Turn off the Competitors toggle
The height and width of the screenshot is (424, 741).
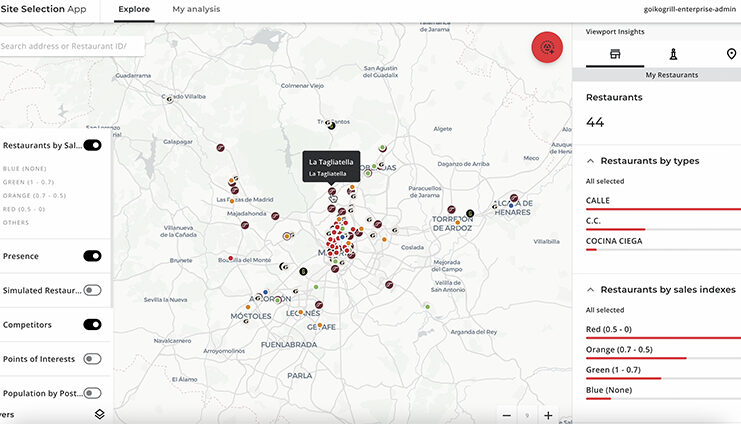coord(92,324)
